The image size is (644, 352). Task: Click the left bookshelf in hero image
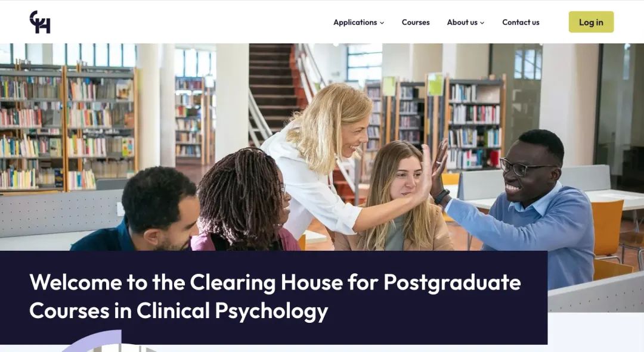pos(68,127)
